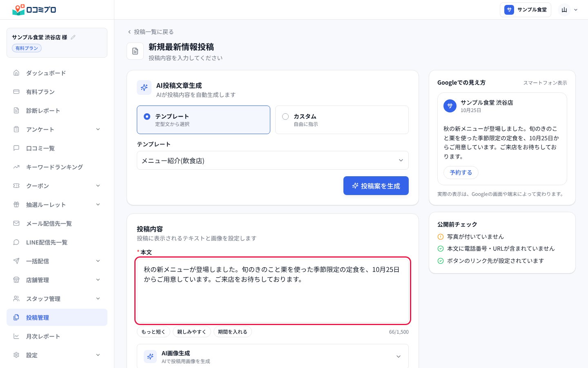Click the メール配信先一覧 envelope icon
Image resolution: width=588 pixels, height=368 pixels.
(x=16, y=223)
